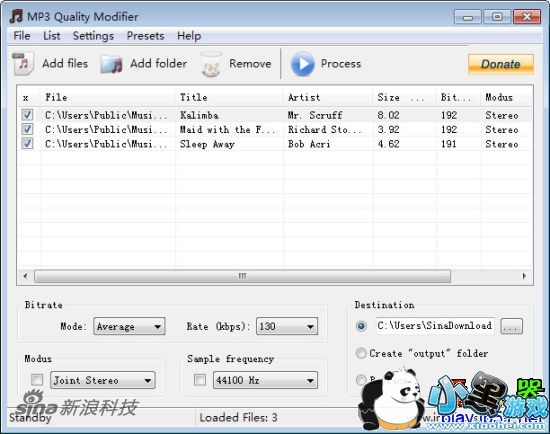Screen dimensions: 550x434
Task: Click the Mr. Scruff artist cell
Action: 315,115
